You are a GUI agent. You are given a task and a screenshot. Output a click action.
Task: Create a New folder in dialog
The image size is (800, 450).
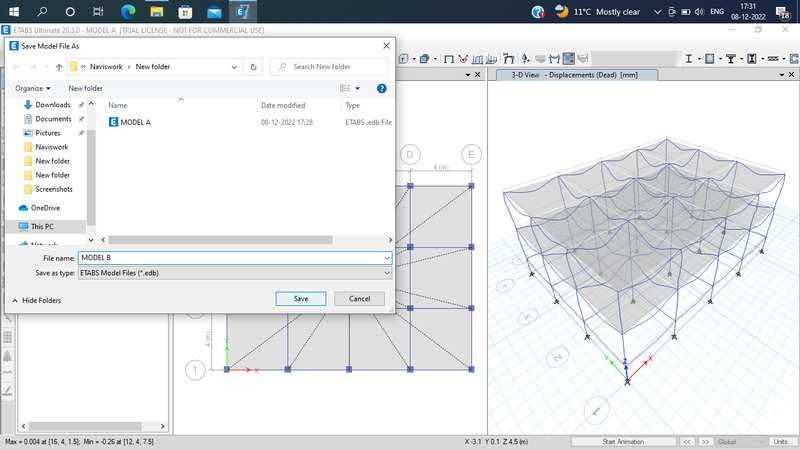[85, 88]
